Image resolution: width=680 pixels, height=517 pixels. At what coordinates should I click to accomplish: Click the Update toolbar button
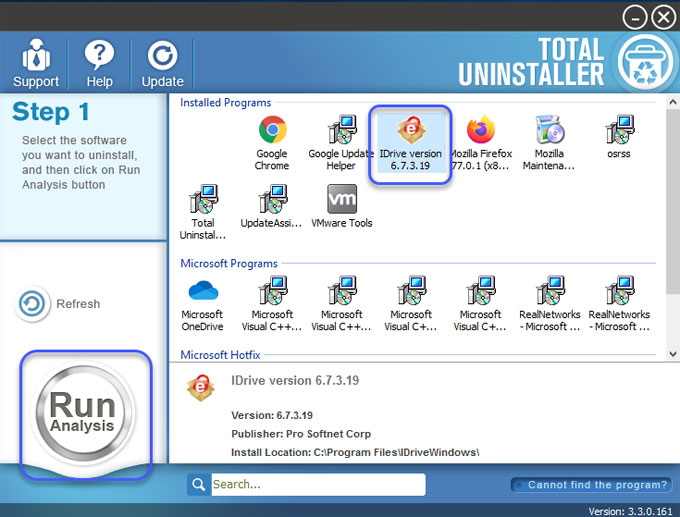tap(163, 63)
